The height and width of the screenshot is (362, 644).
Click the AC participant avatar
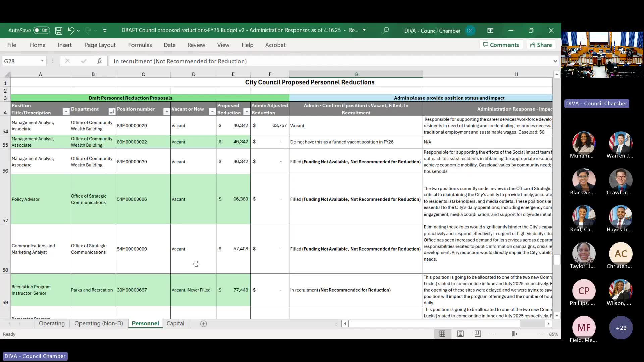point(621,254)
